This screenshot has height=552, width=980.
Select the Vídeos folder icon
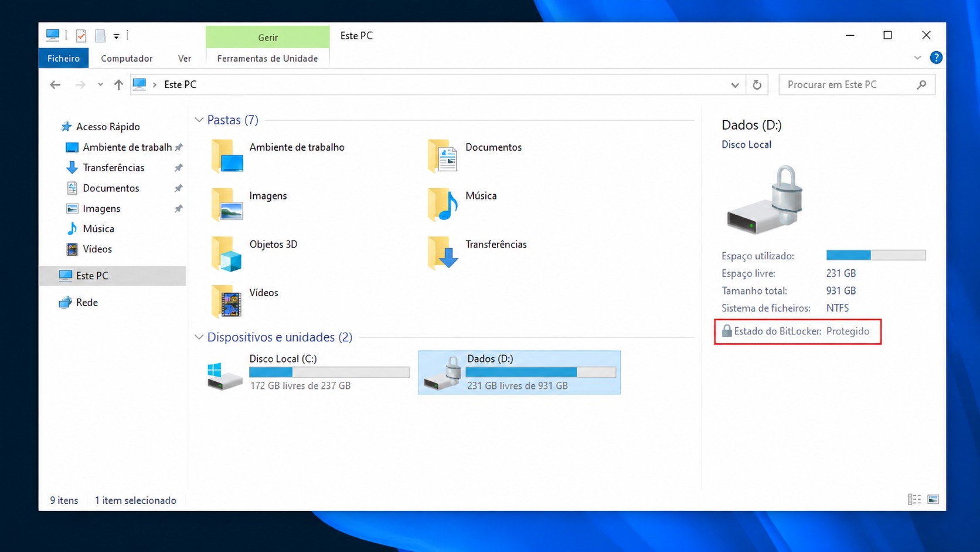point(227,301)
